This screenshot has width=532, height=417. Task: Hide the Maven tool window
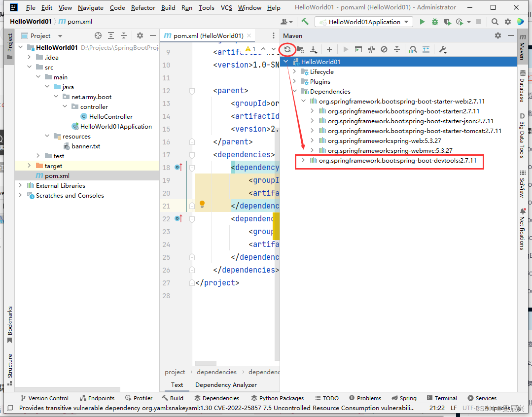tap(511, 35)
